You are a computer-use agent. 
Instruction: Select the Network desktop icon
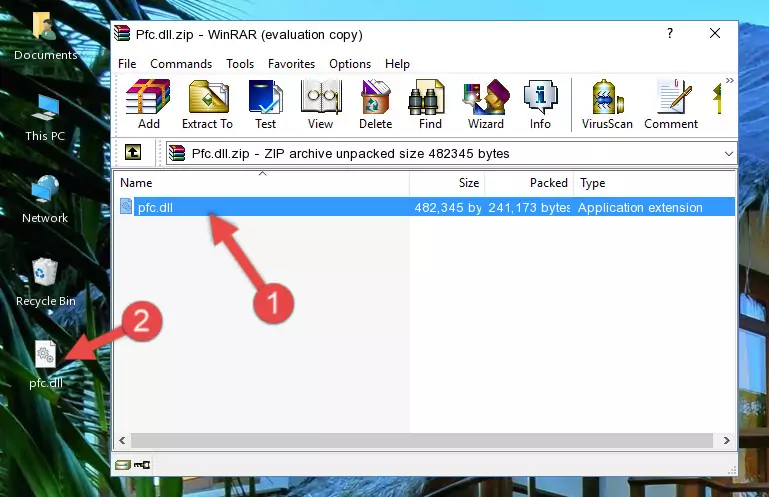45,199
